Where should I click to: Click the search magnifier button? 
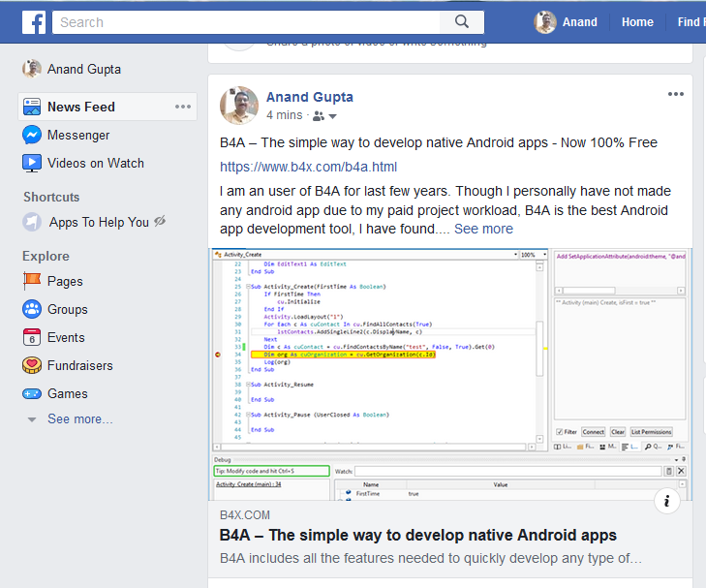click(462, 21)
